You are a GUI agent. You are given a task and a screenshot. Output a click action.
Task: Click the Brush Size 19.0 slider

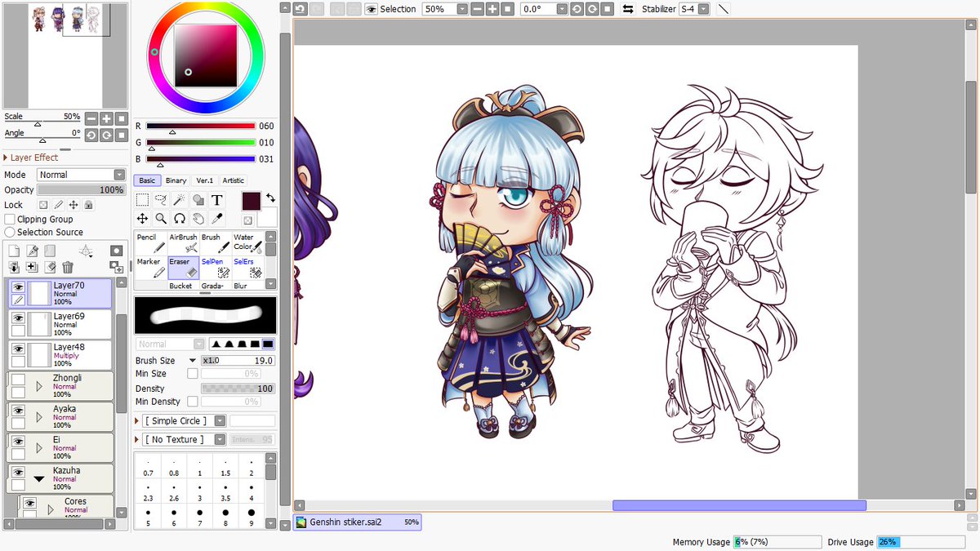tap(238, 360)
